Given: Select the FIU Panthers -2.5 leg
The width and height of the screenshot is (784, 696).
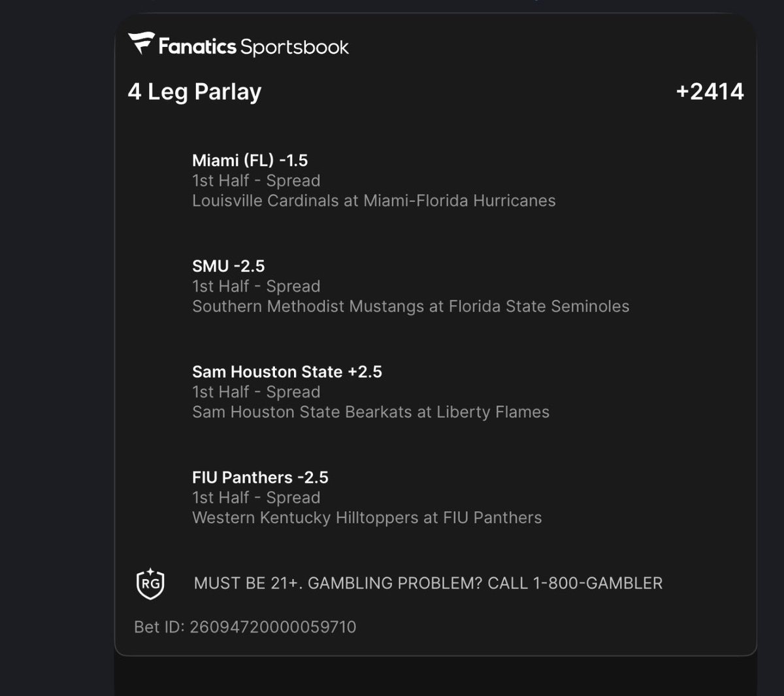Looking at the screenshot, I should tap(260, 478).
